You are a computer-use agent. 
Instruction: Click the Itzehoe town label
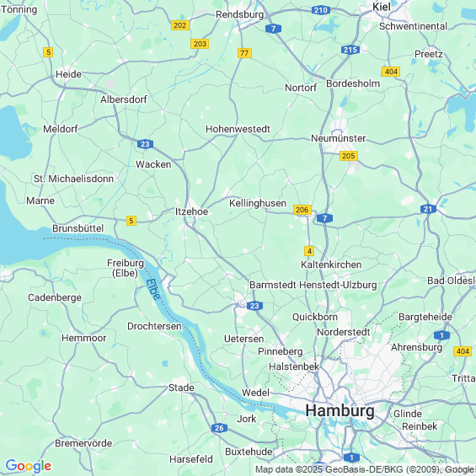click(x=191, y=211)
